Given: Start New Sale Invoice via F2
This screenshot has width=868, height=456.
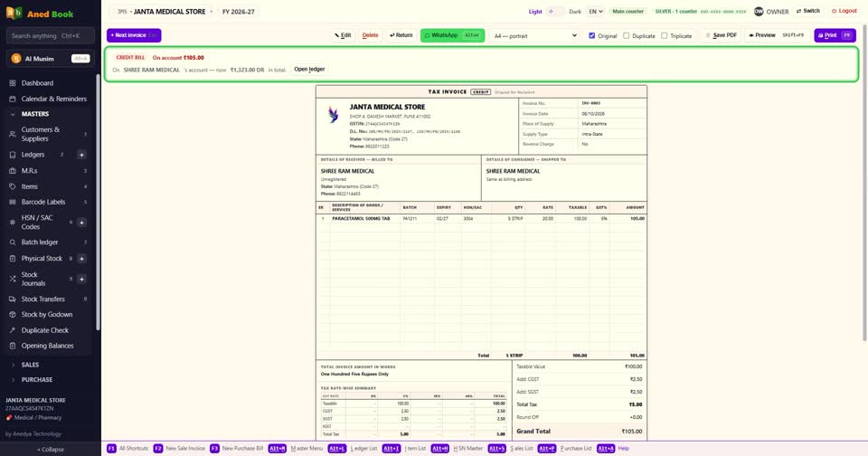Looking at the screenshot, I should 179,448.
